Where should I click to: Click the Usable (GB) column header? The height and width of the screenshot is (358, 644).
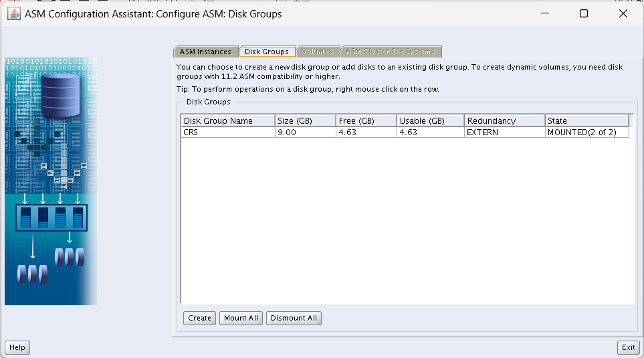click(431, 120)
